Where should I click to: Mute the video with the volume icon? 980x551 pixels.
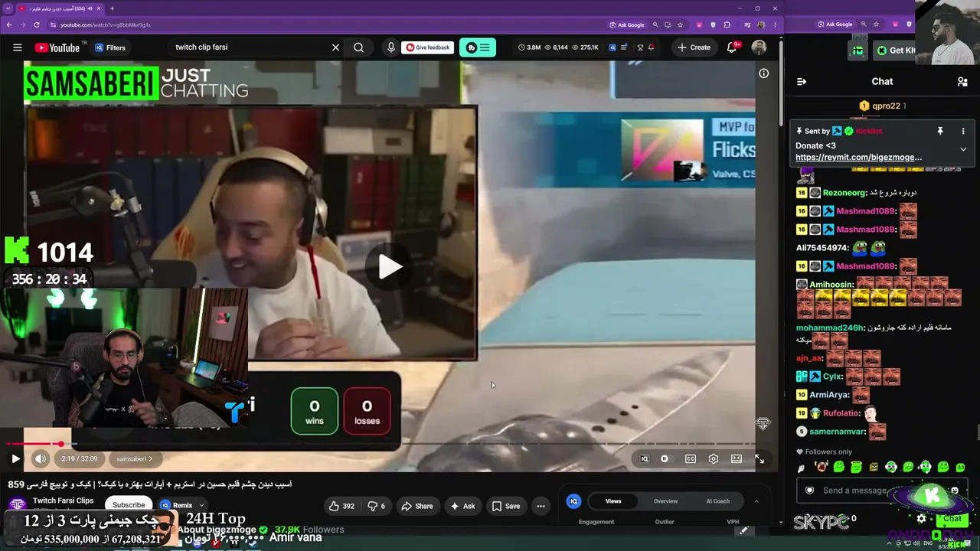coord(41,459)
